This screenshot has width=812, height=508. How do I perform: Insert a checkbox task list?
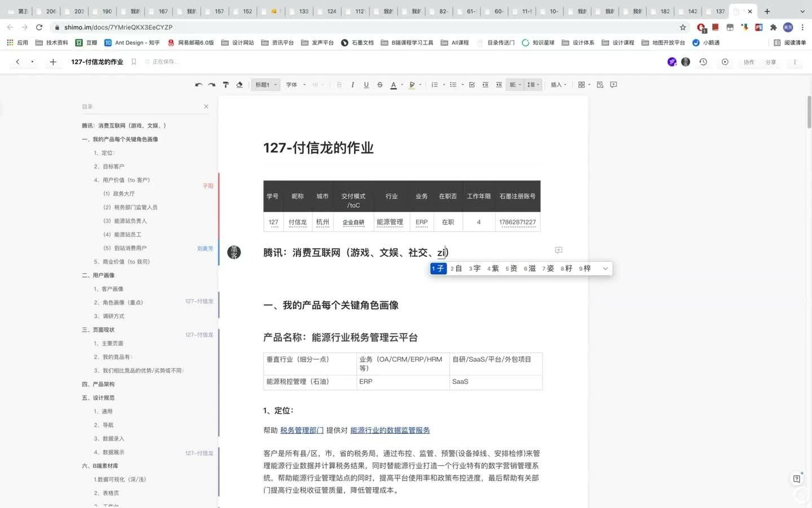[x=472, y=85]
